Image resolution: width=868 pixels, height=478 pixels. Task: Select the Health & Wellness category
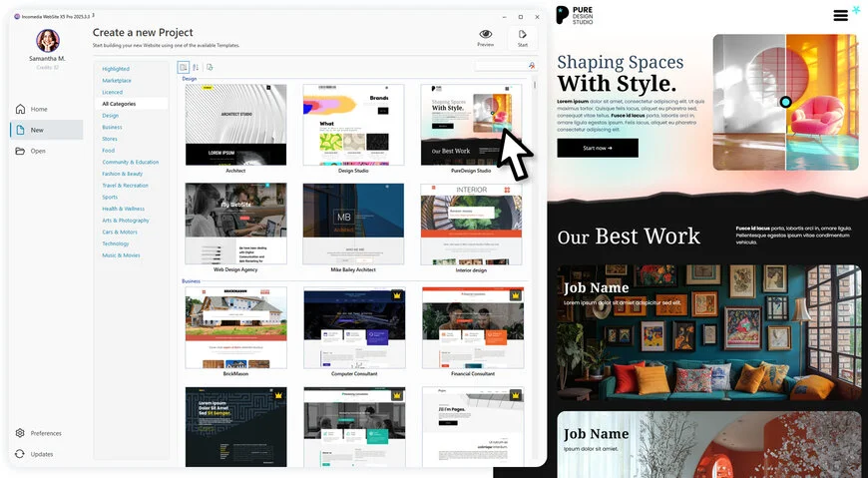123,209
